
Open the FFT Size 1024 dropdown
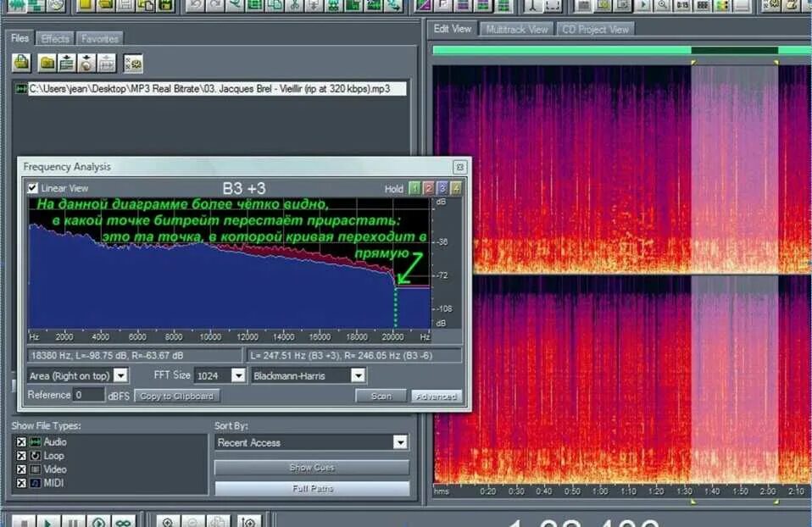click(238, 375)
